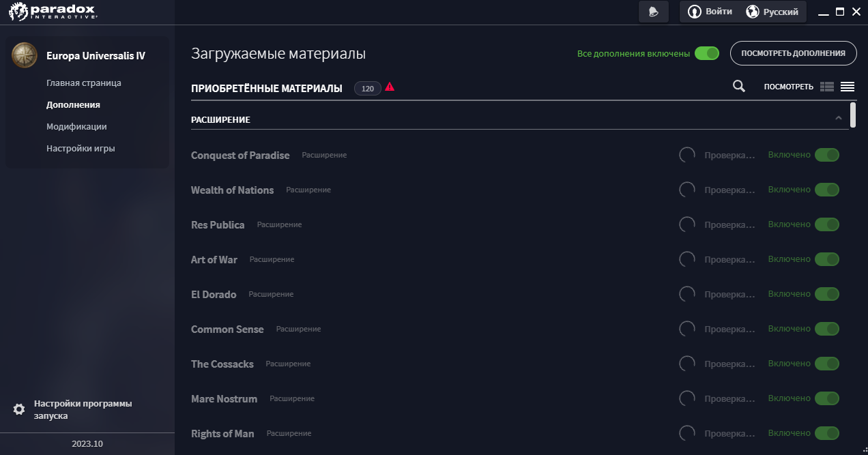The image size is (868, 455).
Task: Switch off the Rights of Man toggle
Action: click(827, 433)
